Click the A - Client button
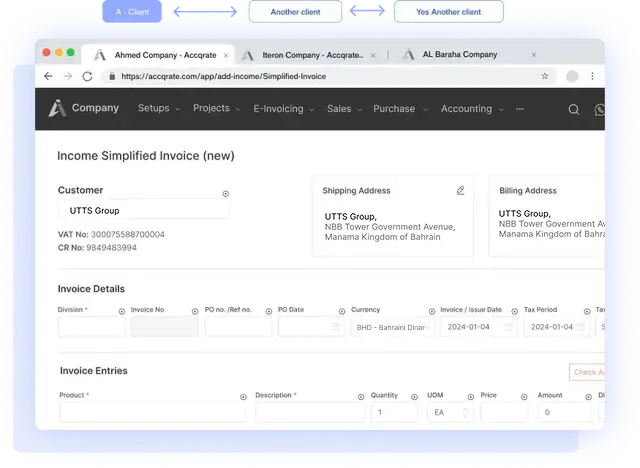The width and height of the screenshot is (640, 468). click(132, 12)
